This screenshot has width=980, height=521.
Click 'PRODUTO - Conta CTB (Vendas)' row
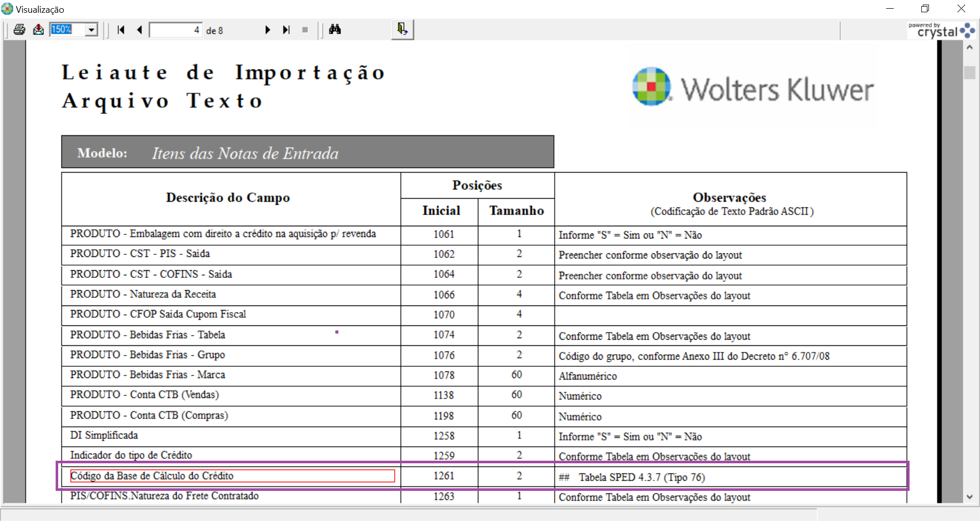point(484,395)
